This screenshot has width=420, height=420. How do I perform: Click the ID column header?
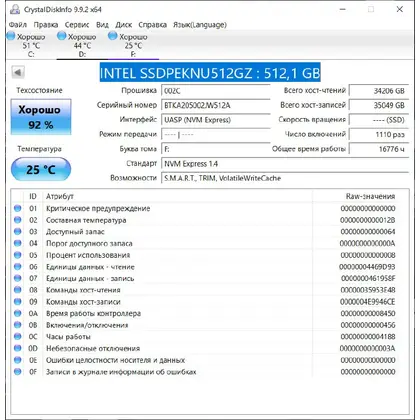click(33, 196)
